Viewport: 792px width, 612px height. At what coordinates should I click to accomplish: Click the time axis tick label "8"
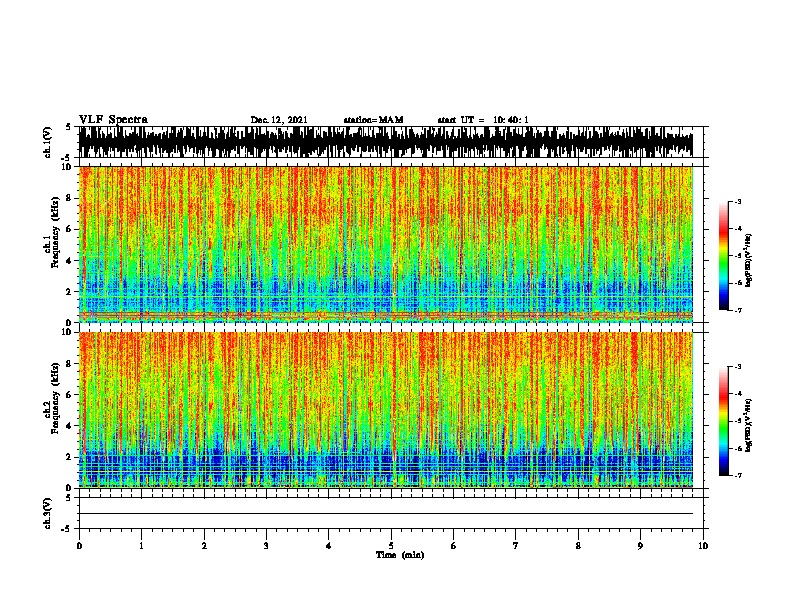(x=578, y=546)
